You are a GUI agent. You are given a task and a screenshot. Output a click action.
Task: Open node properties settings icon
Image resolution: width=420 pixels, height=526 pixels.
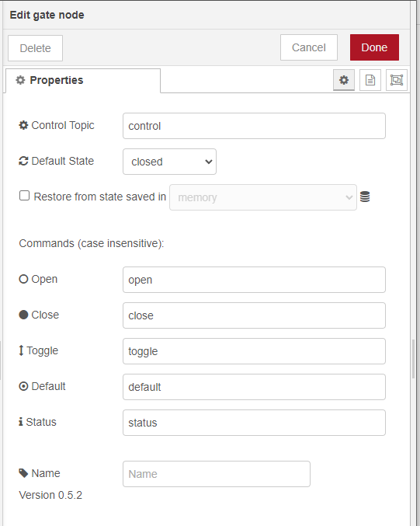[344, 80]
